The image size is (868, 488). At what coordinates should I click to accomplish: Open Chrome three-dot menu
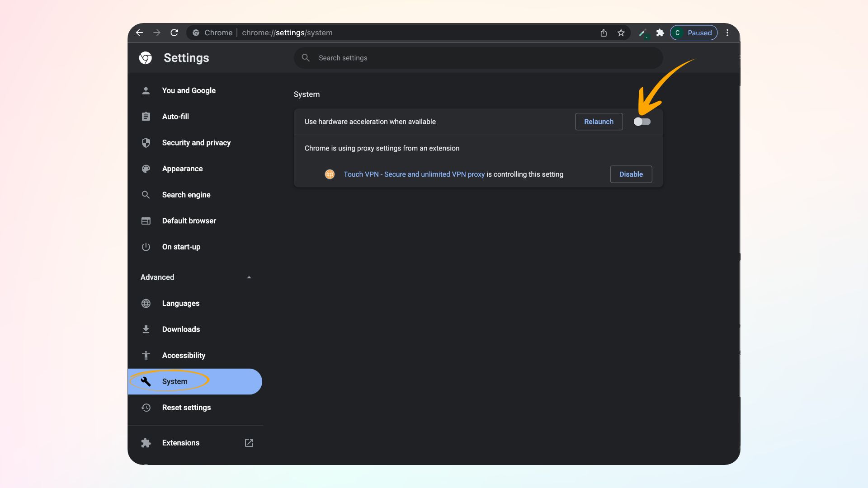[727, 33]
